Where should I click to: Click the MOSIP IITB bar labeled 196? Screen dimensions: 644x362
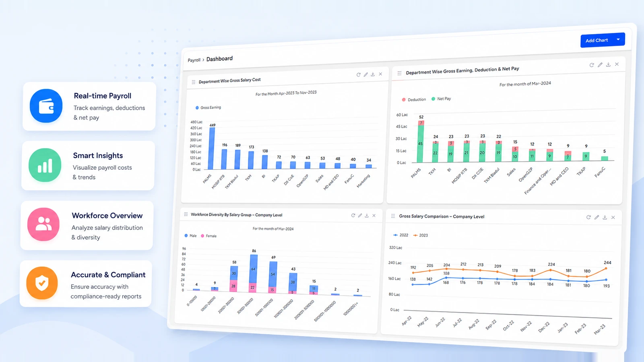(x=224, y=159)
